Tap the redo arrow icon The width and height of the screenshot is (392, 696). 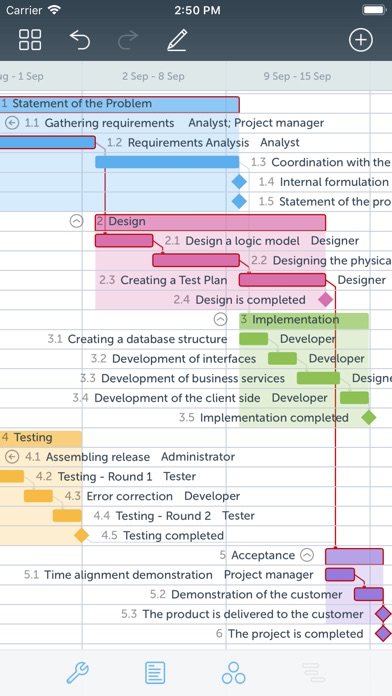pyautogui.click(x=128, y=40)
